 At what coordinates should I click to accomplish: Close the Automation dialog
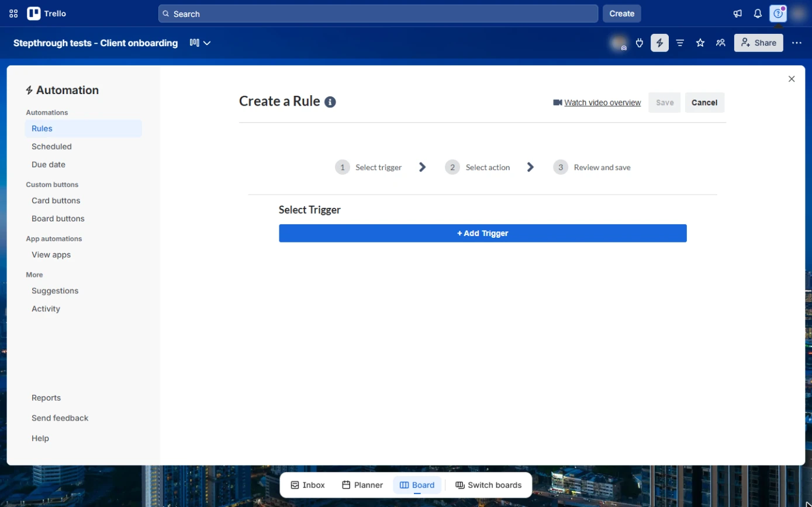(x=792, y=79)
